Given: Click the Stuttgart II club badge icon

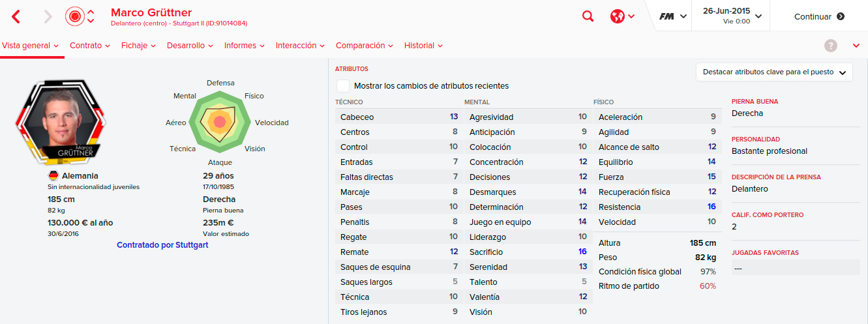Looking at the screenshot, I should pos(75,16).
